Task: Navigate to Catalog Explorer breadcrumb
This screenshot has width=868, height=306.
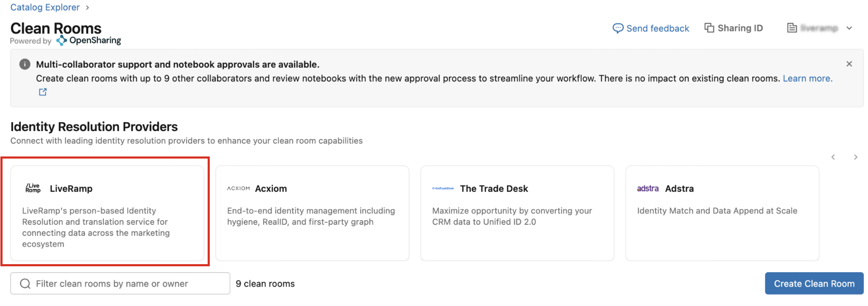Action: pos(45,7)
